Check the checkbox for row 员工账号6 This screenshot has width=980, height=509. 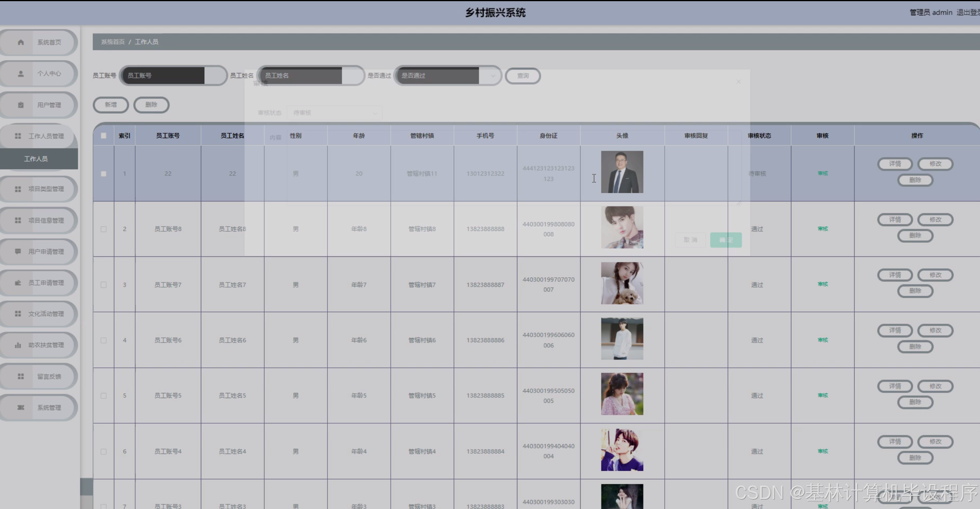103,340
